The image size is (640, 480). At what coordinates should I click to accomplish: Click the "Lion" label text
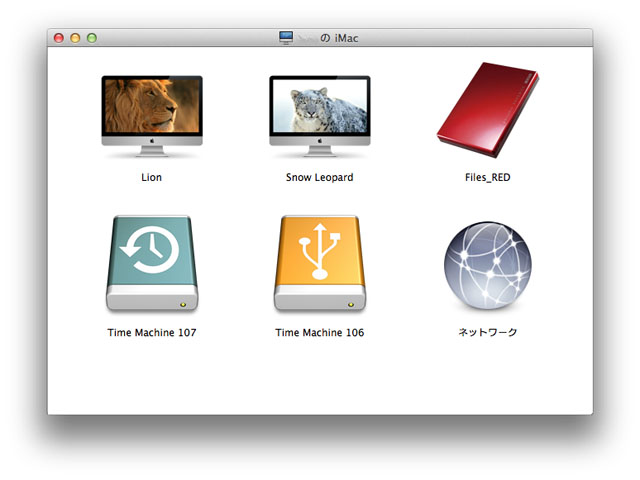[x=151, y=178]
